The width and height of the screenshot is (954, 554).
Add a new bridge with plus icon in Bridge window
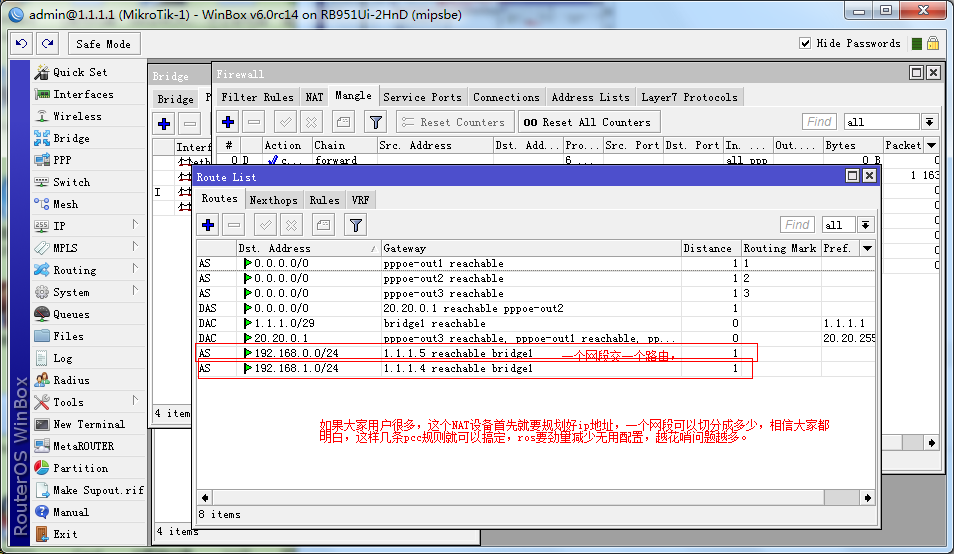click(164, 124)
